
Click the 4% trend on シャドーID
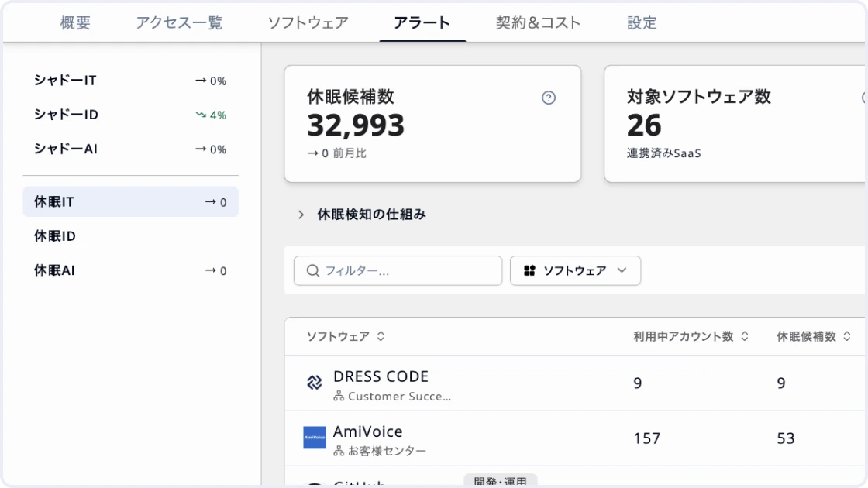211,115
